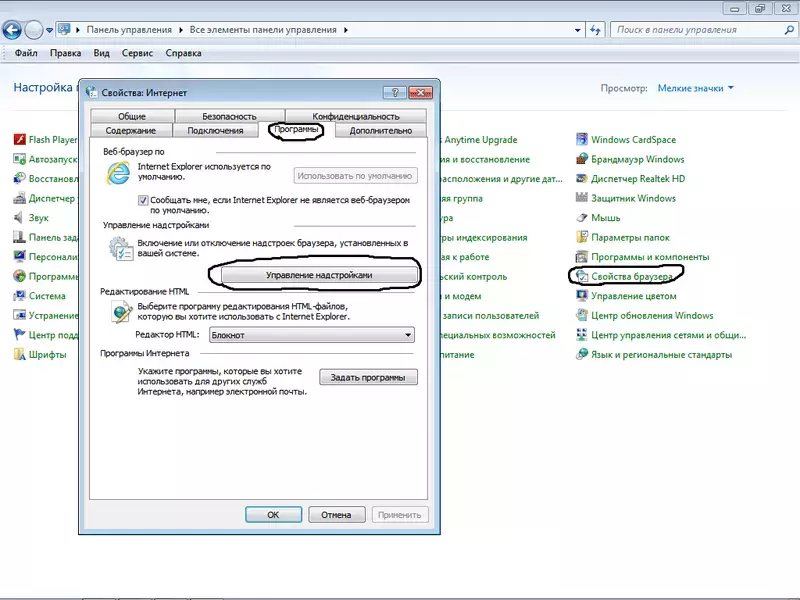Click the Forward navigation arrow

pyautogui.click(x=34, y=30)
